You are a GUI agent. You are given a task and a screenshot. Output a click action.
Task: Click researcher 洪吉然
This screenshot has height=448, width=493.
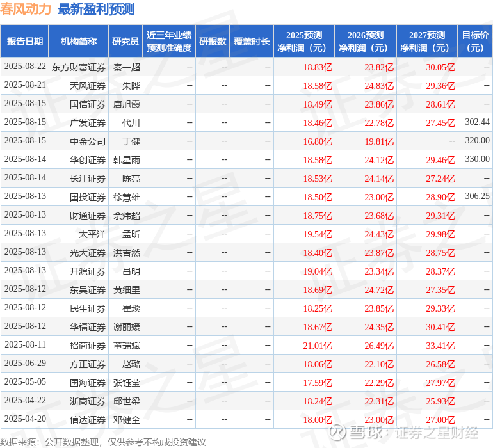click(x=127, y=253)
